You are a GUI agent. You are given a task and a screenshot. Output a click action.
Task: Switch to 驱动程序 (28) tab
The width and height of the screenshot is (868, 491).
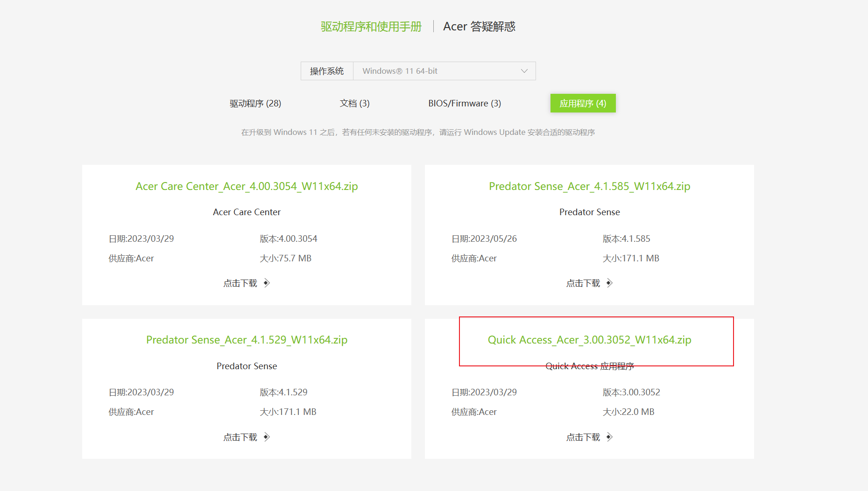(x=255, y=103)
